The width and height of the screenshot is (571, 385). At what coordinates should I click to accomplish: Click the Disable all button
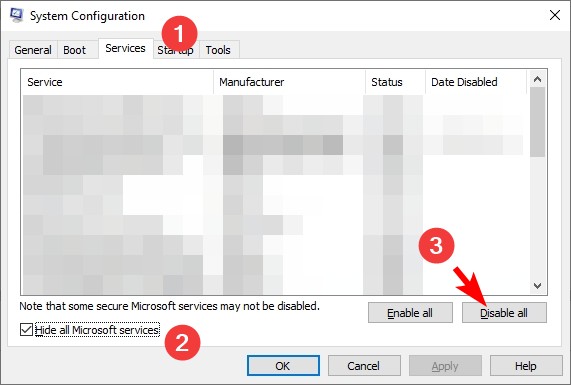(504, 313)
